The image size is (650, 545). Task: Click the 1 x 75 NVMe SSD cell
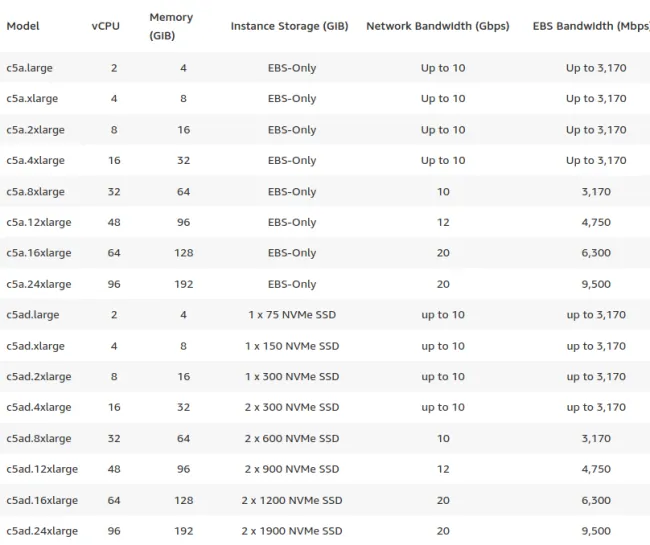pyautogui.click(x=292, y=315)
